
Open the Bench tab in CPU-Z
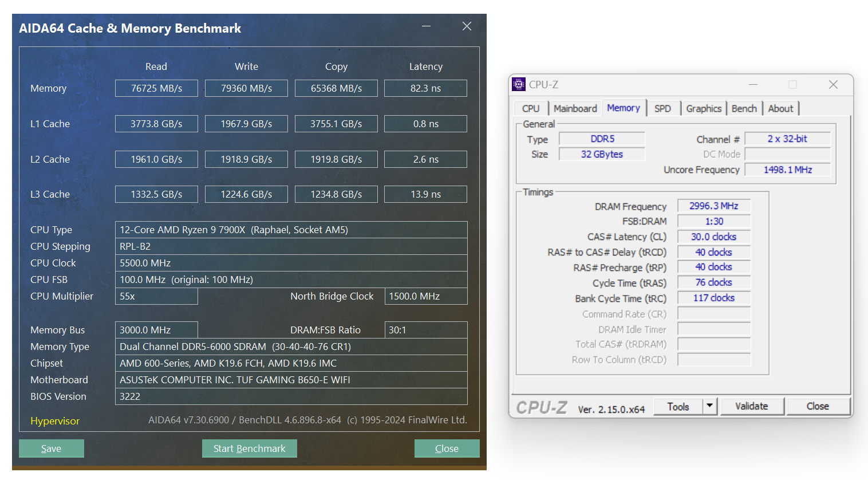click(744, 108)
